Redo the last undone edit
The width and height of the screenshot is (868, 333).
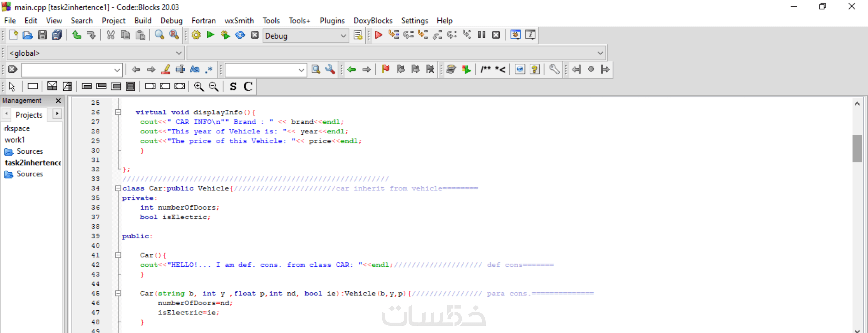(x=91, y=35)
